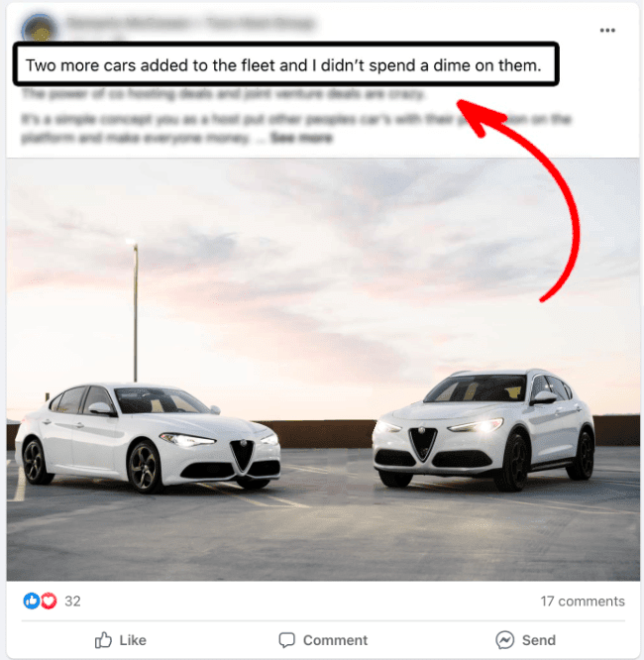Click the blue thumbs-up reaction icon

[32, 602]
